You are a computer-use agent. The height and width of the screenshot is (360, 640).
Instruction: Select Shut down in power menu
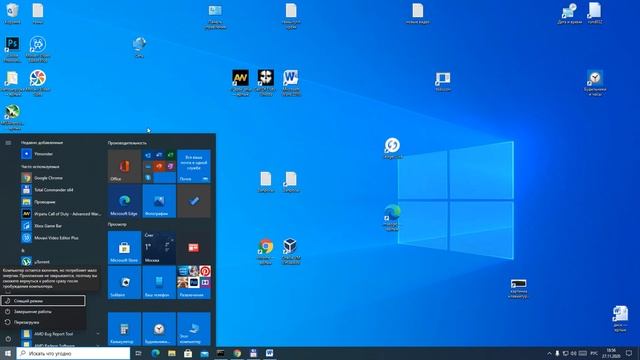tap(43, 311)
